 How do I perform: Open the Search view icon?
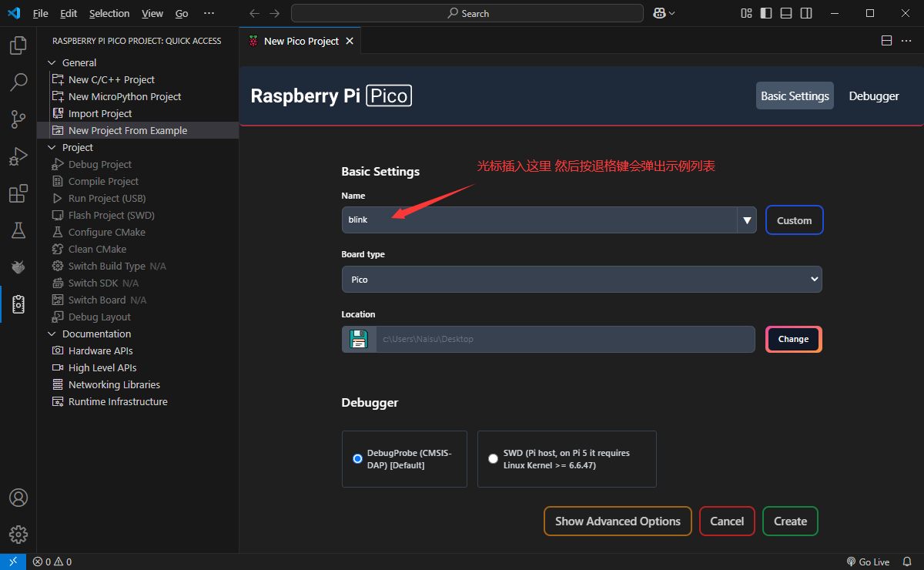coord(18,82)
